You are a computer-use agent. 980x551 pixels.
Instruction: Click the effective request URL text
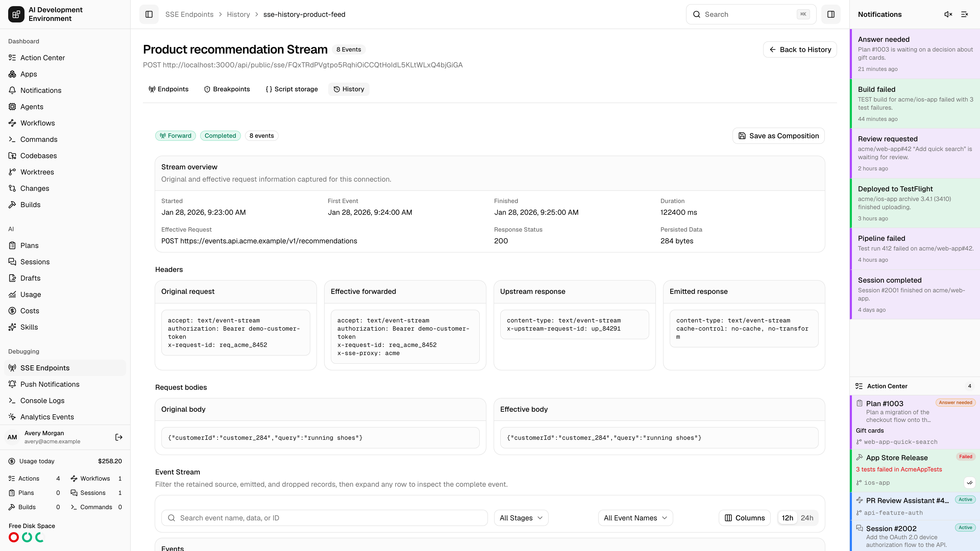259,241
